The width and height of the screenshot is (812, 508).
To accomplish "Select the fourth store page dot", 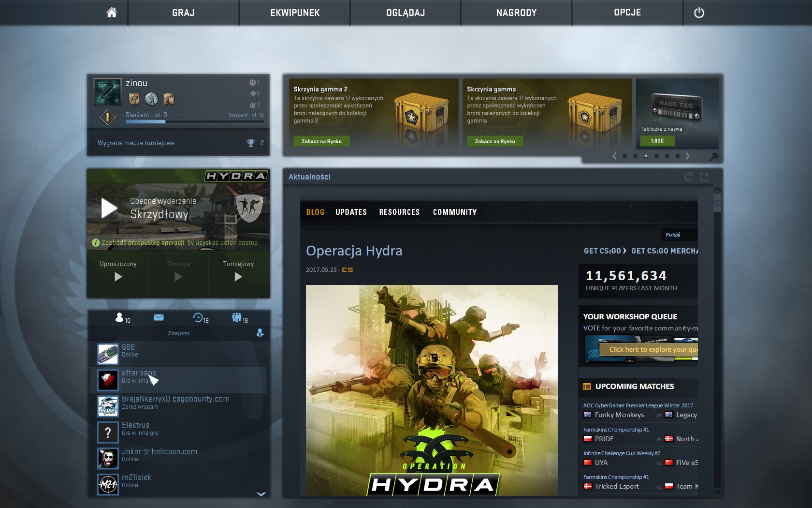I will (x=656, y=156).
